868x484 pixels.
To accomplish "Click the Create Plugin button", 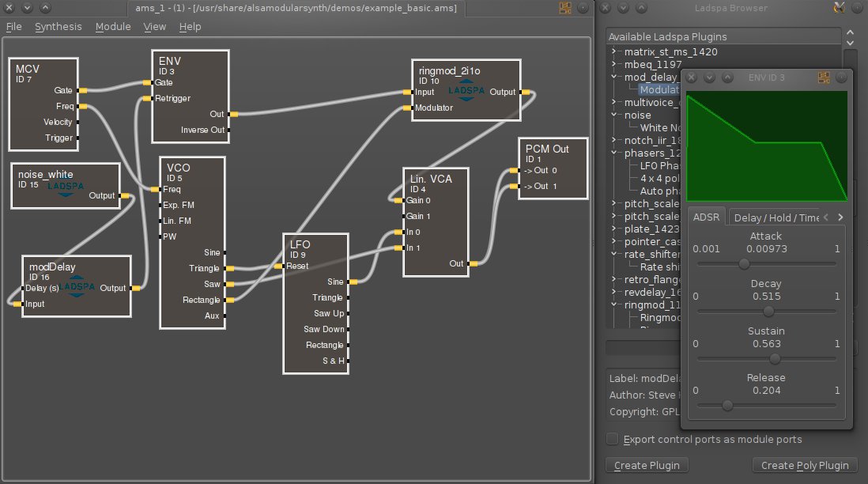I will [x=647, y=465].
